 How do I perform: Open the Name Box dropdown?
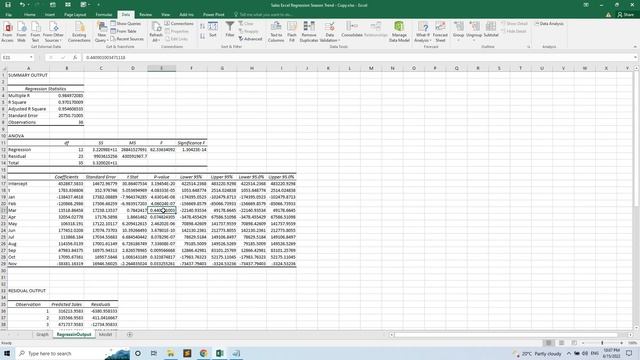click(31, 58)
